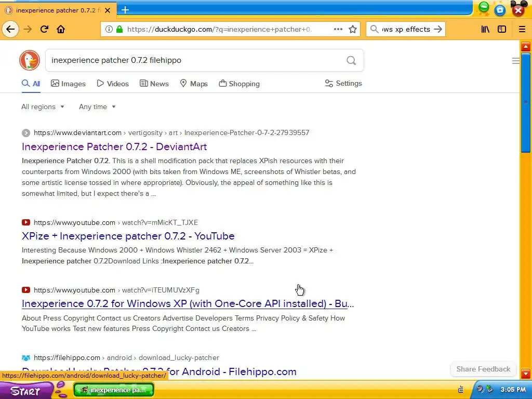Click the YouTube favicon for One-Core result
Screen dimensions: 532x399
(26, 290)
